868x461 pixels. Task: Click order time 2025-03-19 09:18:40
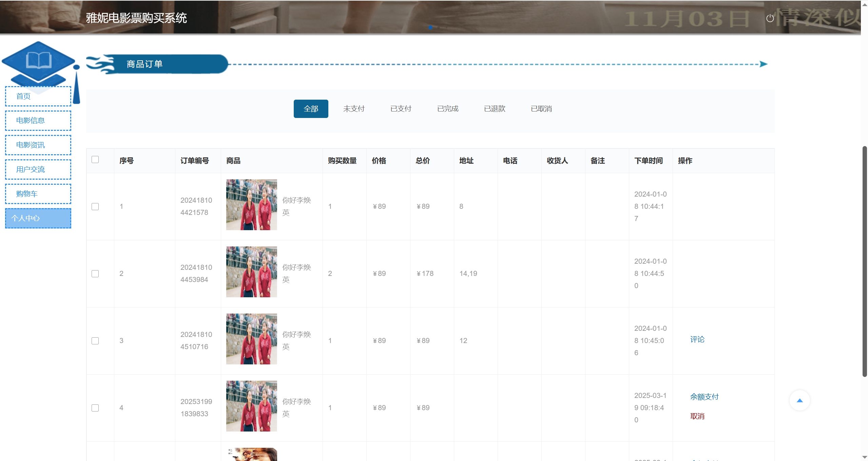pyautogui.click(x=650, y=408)
